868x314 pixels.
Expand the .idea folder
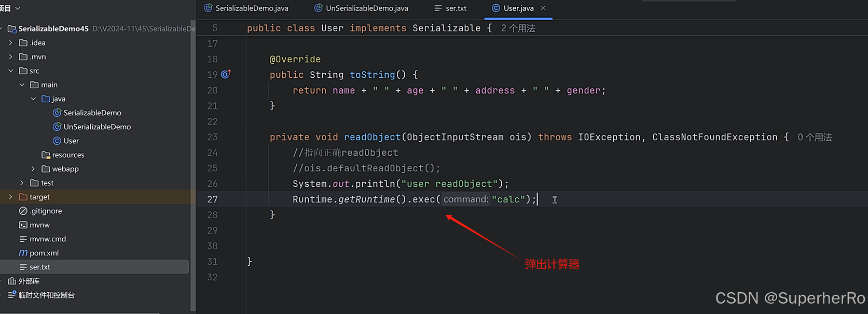10,43
